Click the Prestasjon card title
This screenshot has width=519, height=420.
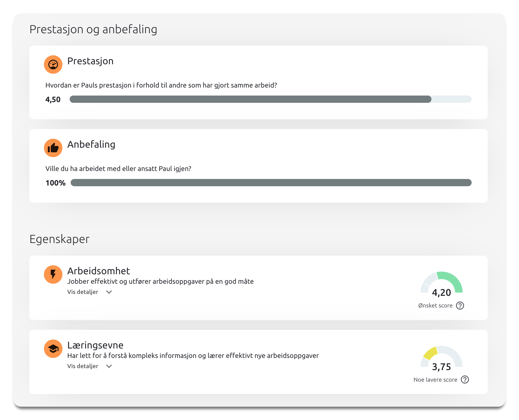pyautogui.click(x=90, y=61)
